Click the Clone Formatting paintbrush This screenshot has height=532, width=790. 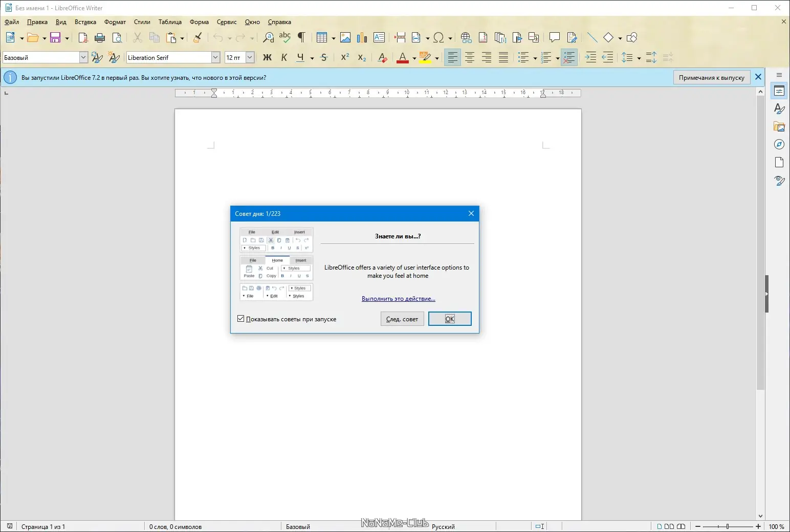click(198, 37)
